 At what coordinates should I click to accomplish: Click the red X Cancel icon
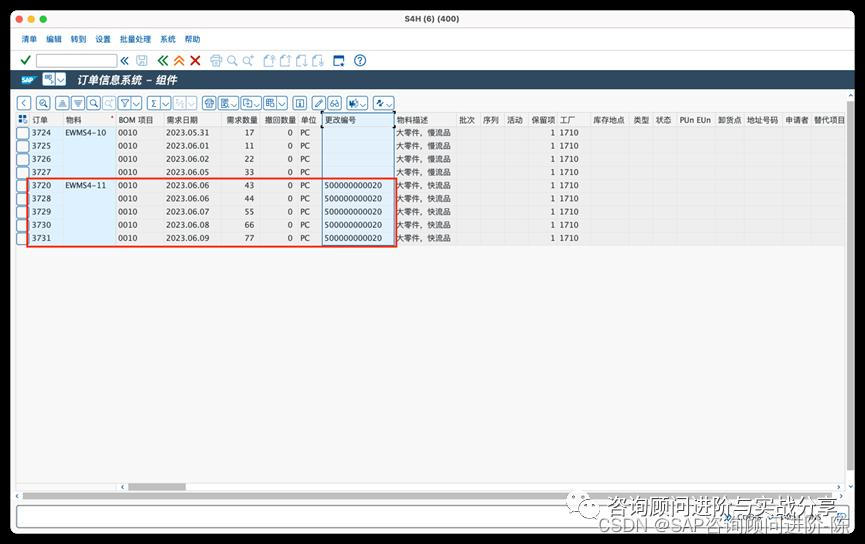coord(195,61)
